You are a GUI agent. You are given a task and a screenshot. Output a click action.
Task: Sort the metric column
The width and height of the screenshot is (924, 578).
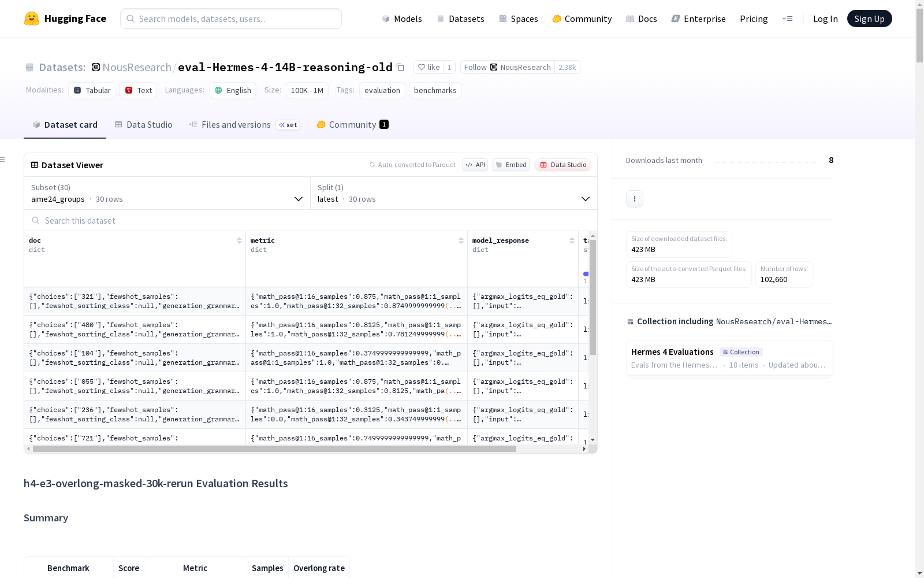[x=461, y=240]
